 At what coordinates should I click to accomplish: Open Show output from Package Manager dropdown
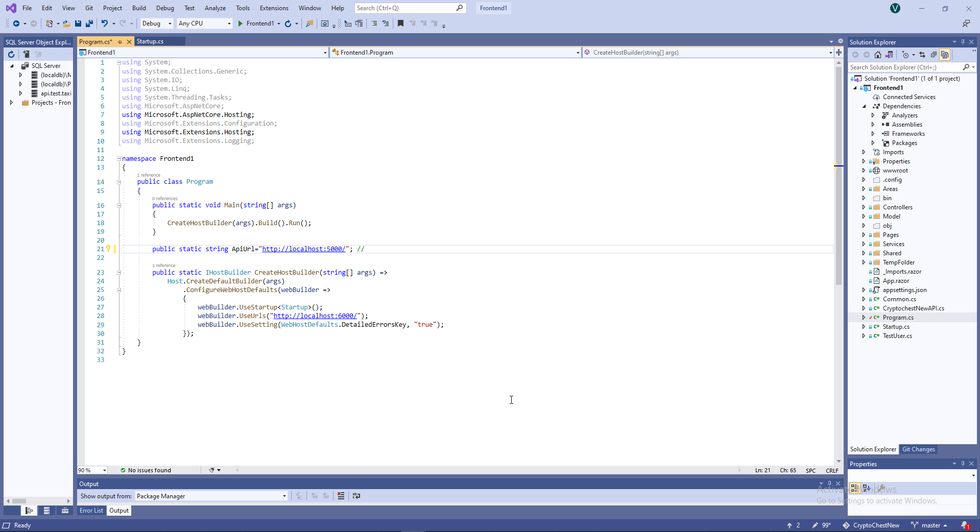[211, 496]
